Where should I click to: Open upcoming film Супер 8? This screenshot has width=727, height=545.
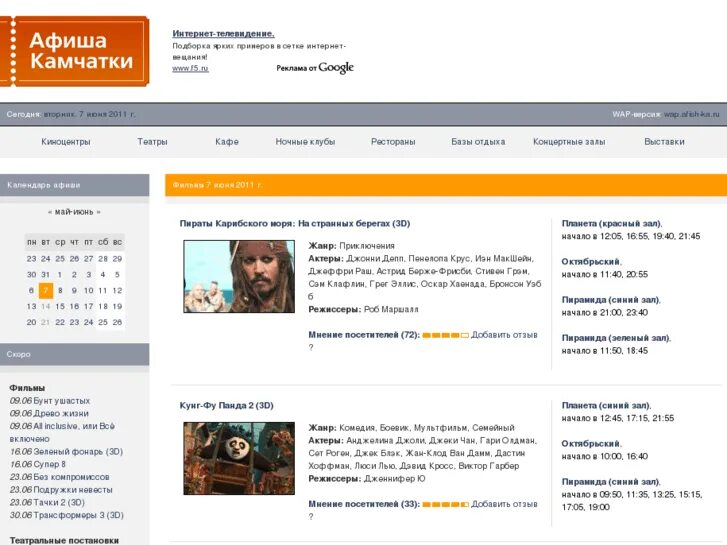coord(49,464)
